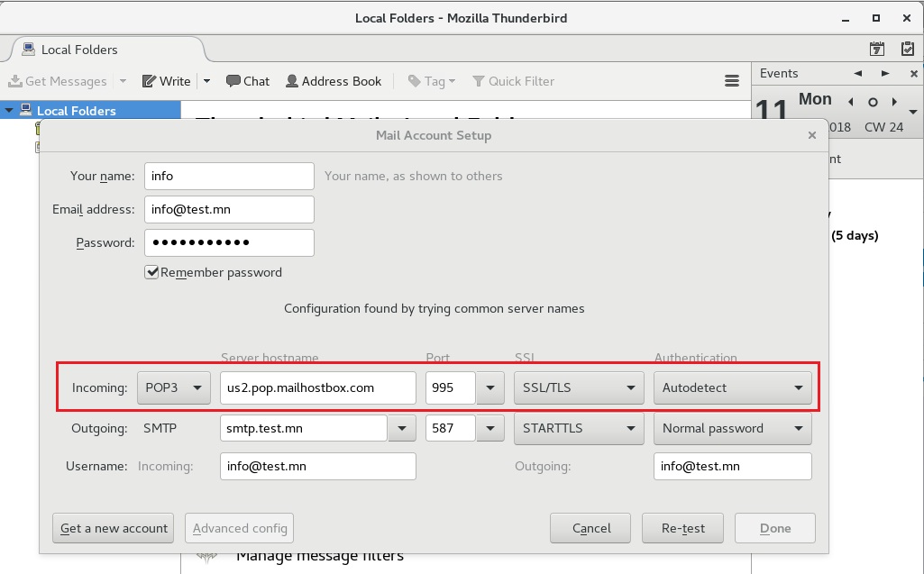Click the outgoing port 587 field

tap(450, 428)
